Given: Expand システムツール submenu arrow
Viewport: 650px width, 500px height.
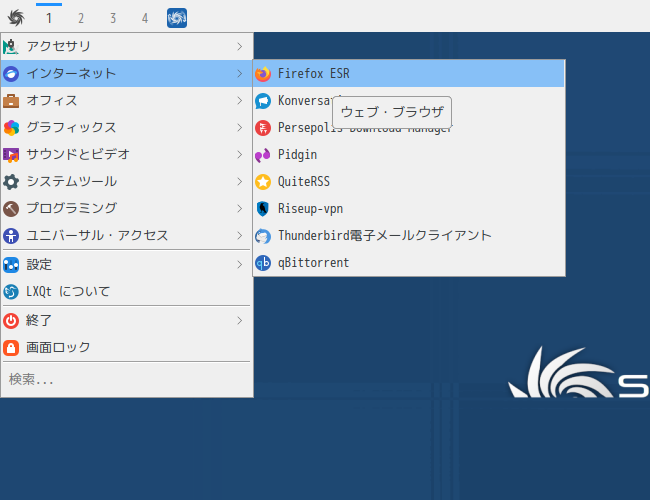Looking at the screenshot, I should point(240,182).
